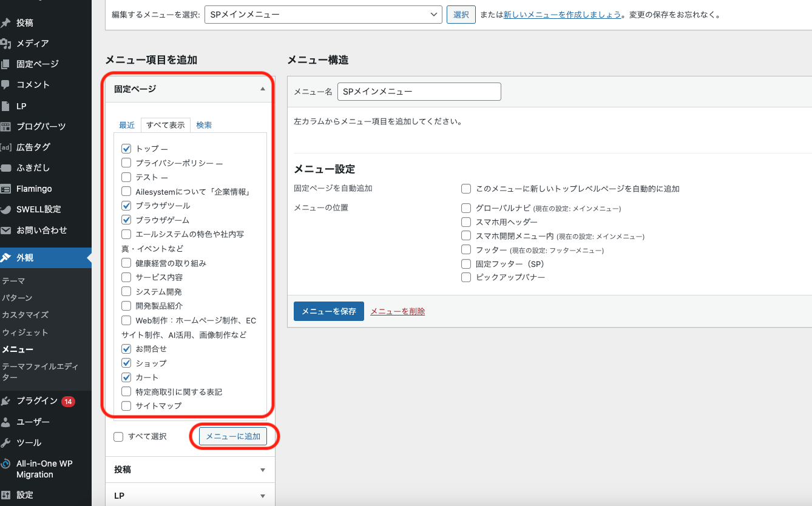812x506 pixels.
Task: Check the ピックアップバナー location checkbox
Action: coord(466,277)
